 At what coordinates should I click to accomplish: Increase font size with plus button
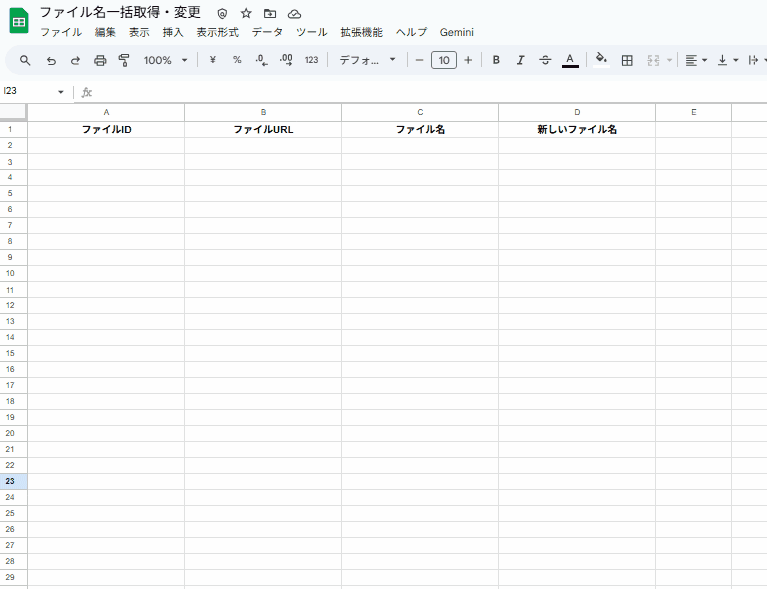468,60
